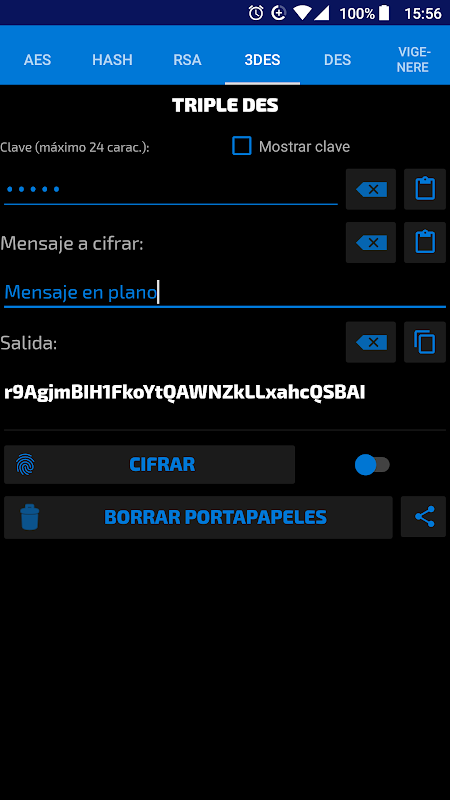Tap the share icon

(423, 517)
